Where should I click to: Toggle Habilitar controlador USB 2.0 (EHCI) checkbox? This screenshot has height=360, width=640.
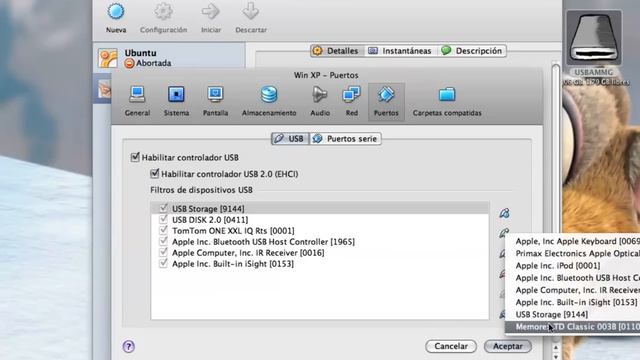[154, 174]
